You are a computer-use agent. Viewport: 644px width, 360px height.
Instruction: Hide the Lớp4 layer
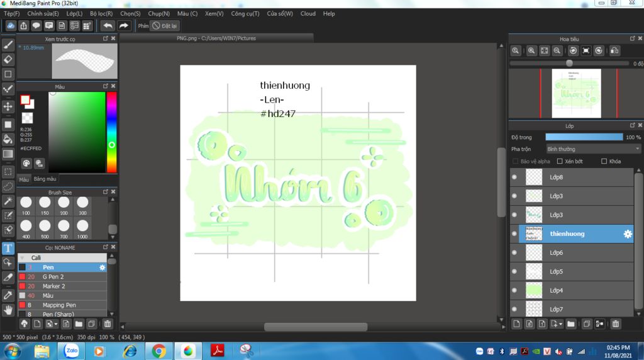point(514,291)
